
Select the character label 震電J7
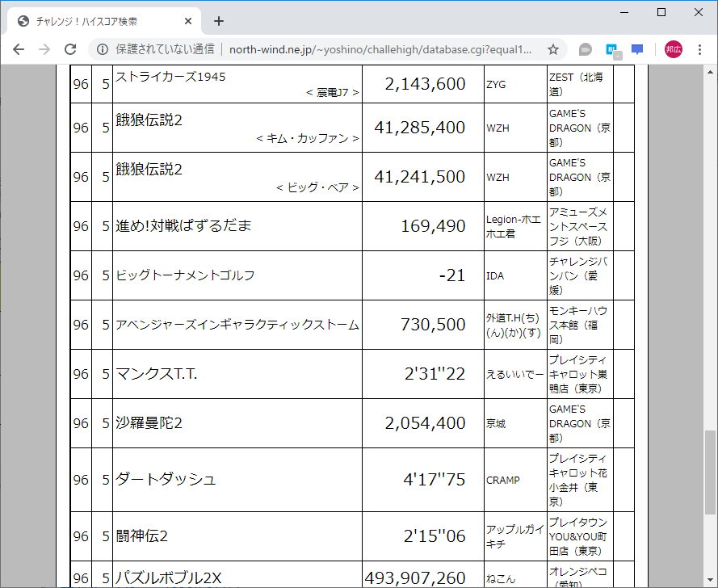pos(333,93)
